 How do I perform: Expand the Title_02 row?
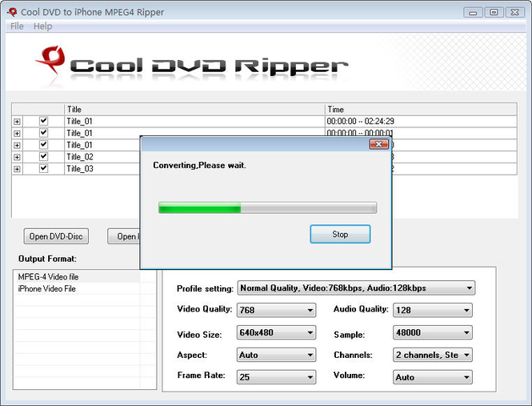17,157
